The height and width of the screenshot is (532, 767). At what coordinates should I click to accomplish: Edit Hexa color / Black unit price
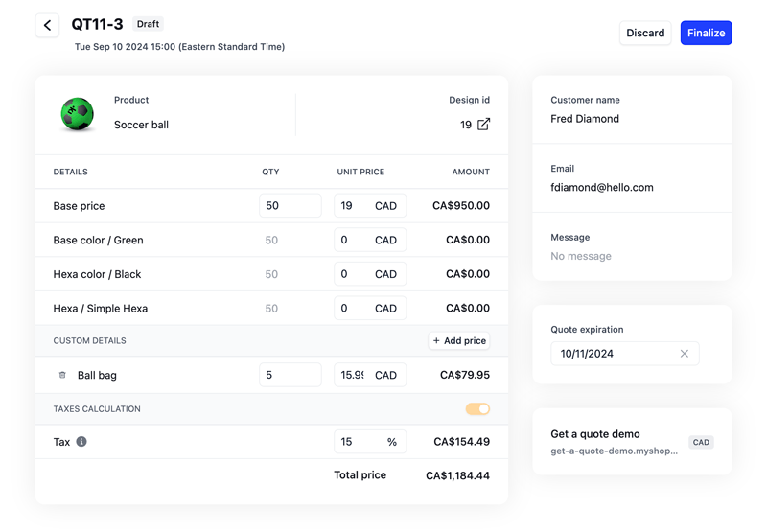click(x=352, y=274)
